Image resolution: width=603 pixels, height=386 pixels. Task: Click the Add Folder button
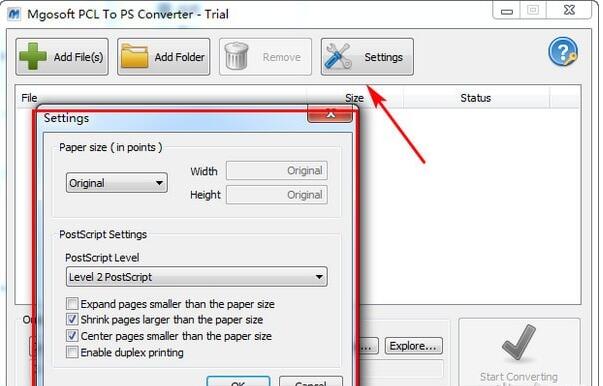(163, 57)
